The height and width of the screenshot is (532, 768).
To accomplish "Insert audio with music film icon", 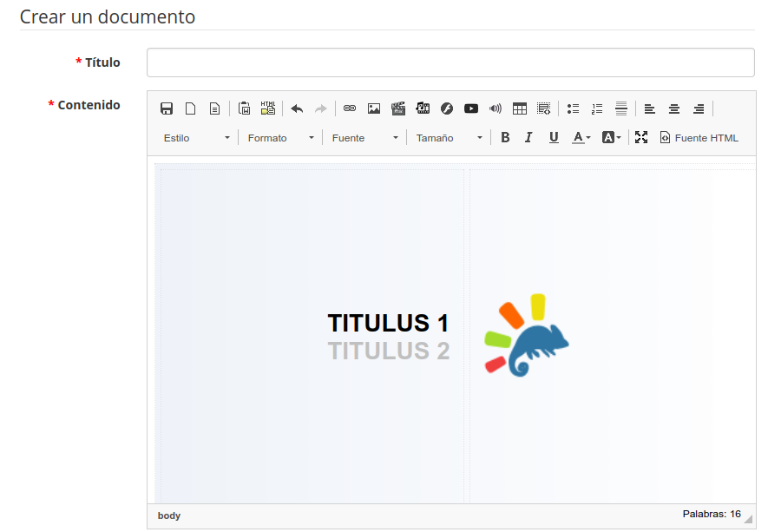I will pyautogui.click(x=423, y=108).
